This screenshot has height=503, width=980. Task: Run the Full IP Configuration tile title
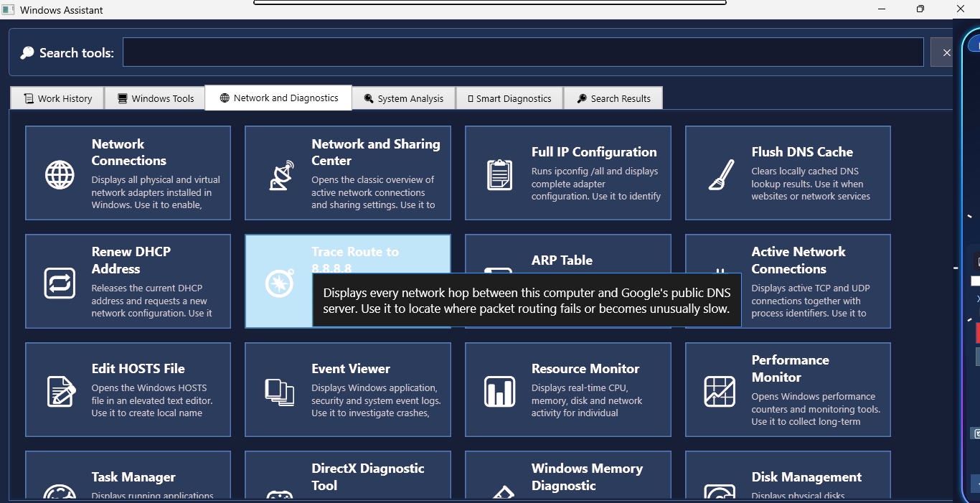pyautogui.click(x=594, y=152)
